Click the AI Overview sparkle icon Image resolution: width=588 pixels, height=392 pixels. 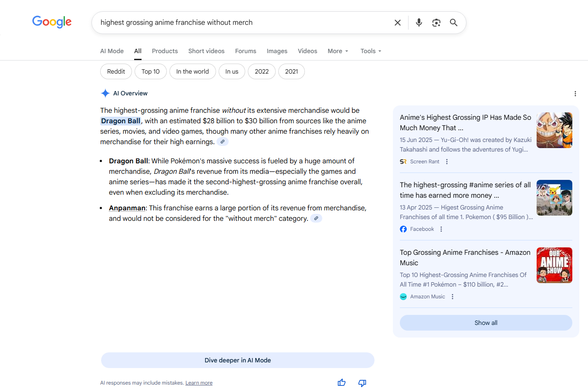coord(105,93)
